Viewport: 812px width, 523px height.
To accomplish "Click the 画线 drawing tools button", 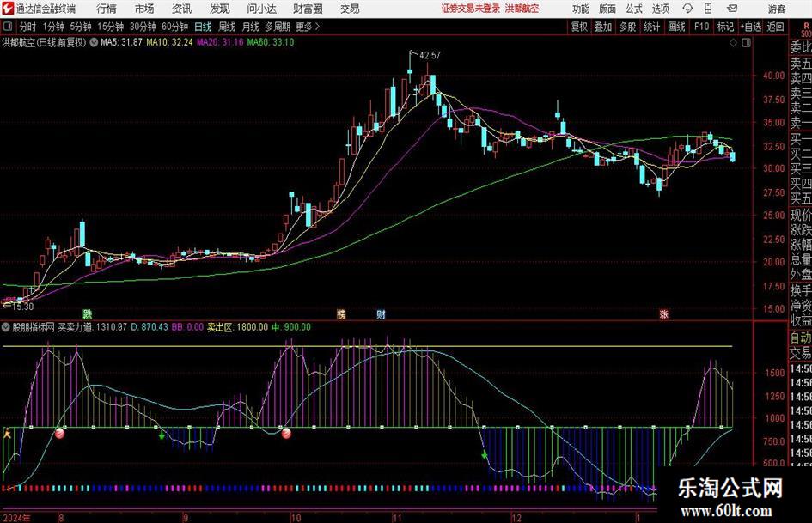I will click(676, 27).
